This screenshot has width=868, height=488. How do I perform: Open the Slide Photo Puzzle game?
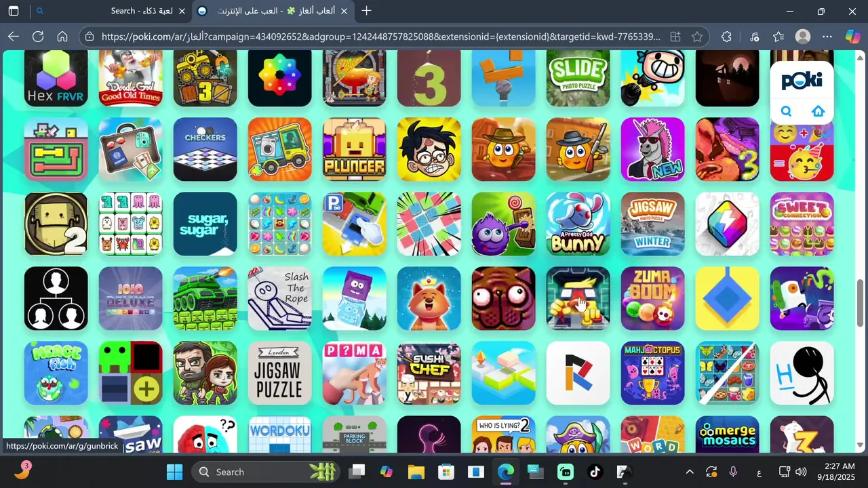click(578, 78)
